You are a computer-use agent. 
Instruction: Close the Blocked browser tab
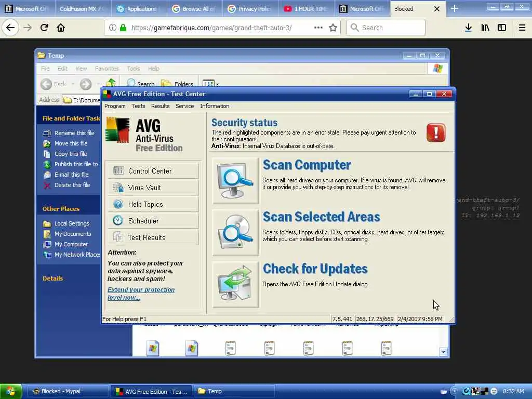tap(437, 9)
